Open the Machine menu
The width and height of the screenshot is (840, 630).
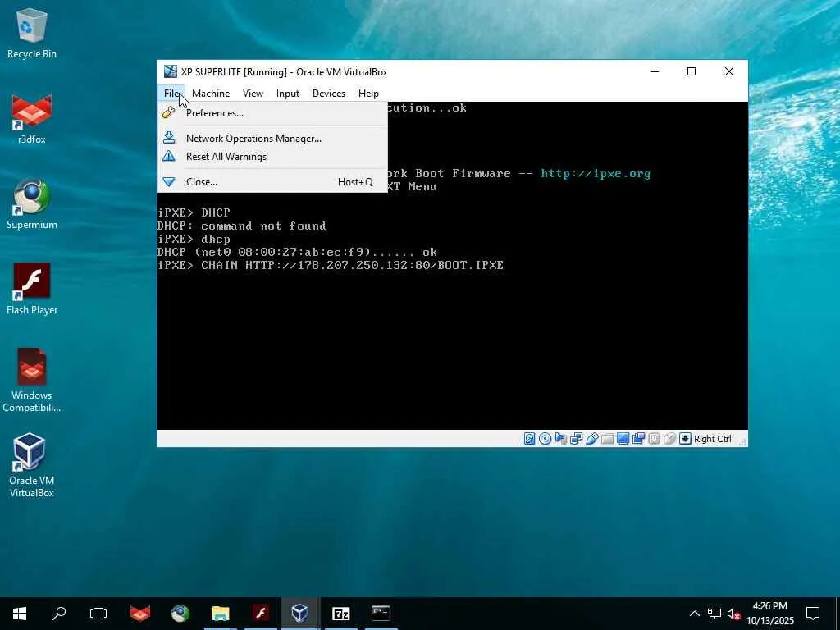tap(211, 94)
